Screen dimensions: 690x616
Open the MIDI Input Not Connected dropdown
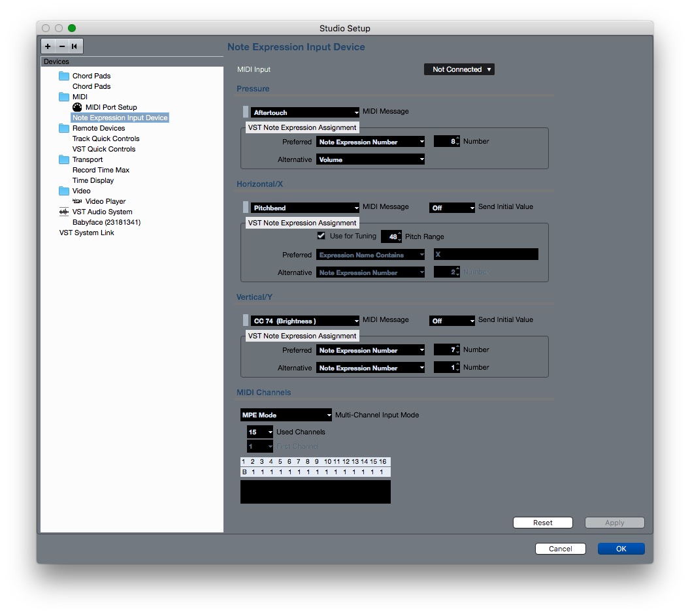459,69
